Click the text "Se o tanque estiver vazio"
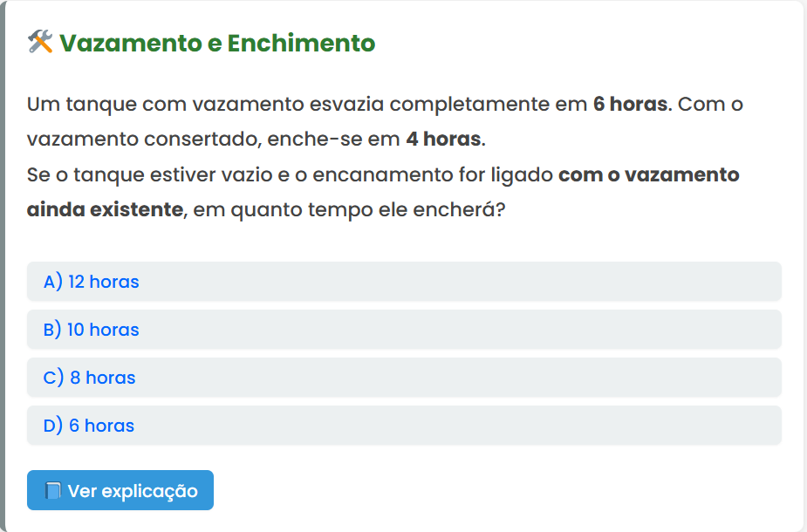The width and height of the screenshot is (807, 532). pyautogui.click(x=144, y=174)
